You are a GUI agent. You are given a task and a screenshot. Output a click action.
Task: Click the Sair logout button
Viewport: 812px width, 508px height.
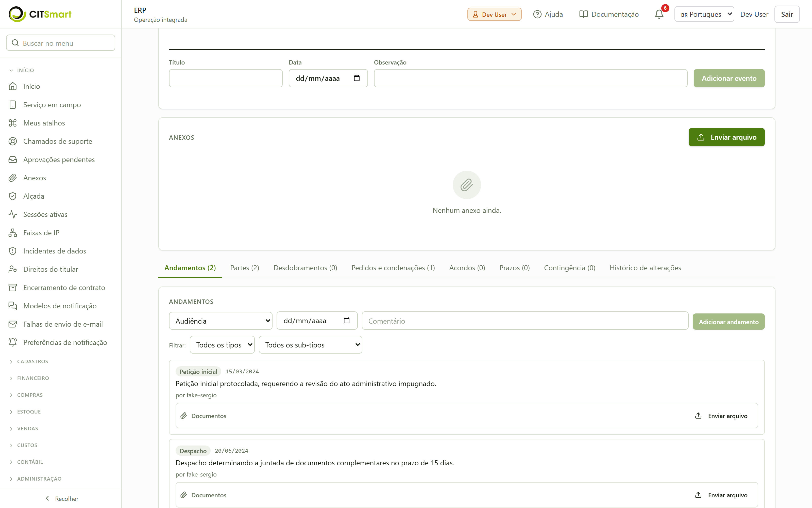[787, 14]
